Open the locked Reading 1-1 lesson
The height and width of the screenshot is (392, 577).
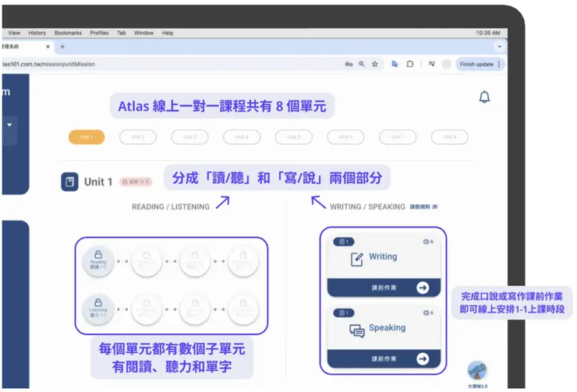98,260
